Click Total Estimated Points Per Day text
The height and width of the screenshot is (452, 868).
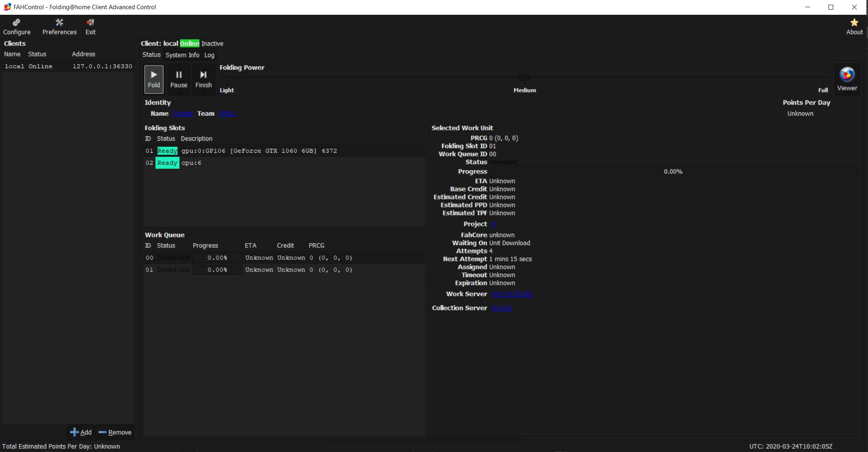(61, 446)
